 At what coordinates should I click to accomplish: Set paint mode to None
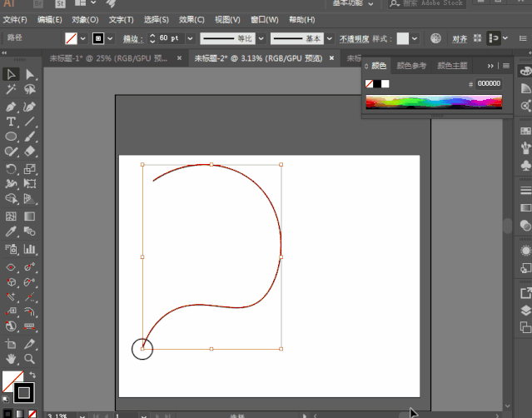32,414
